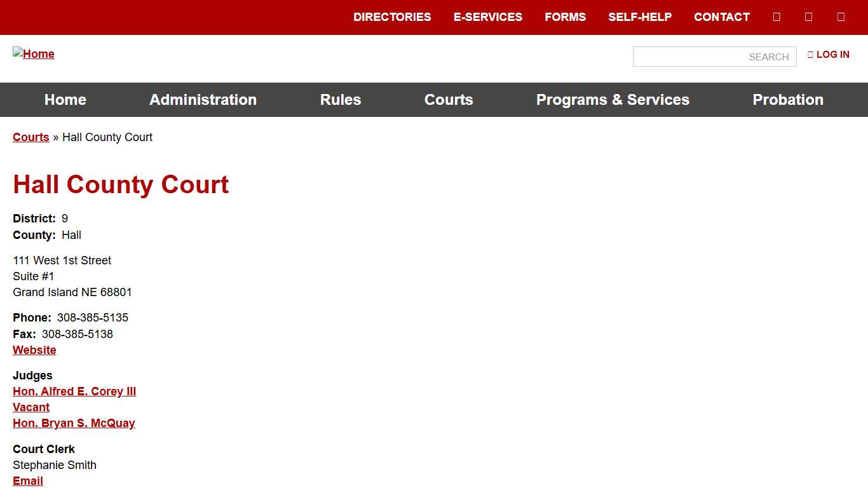Click Courts in the navigation bar
Viewport: 868px width, 488px height.
(449, 100)
